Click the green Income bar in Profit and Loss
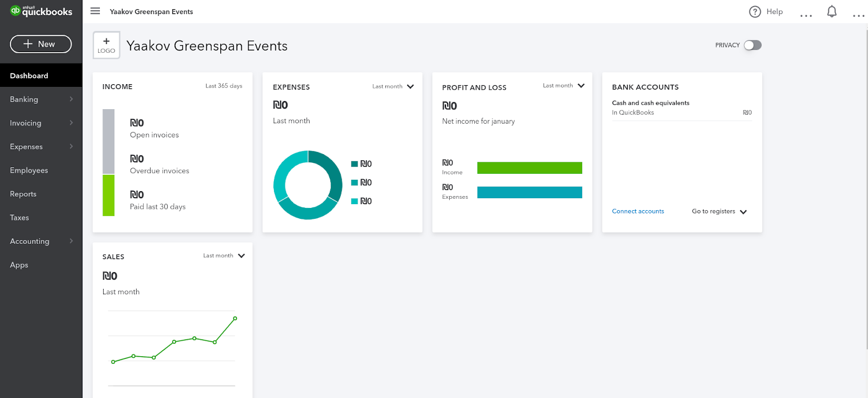The height and width of the screenshot is (398, 868). pyautogui.click(x=529, y=168)
